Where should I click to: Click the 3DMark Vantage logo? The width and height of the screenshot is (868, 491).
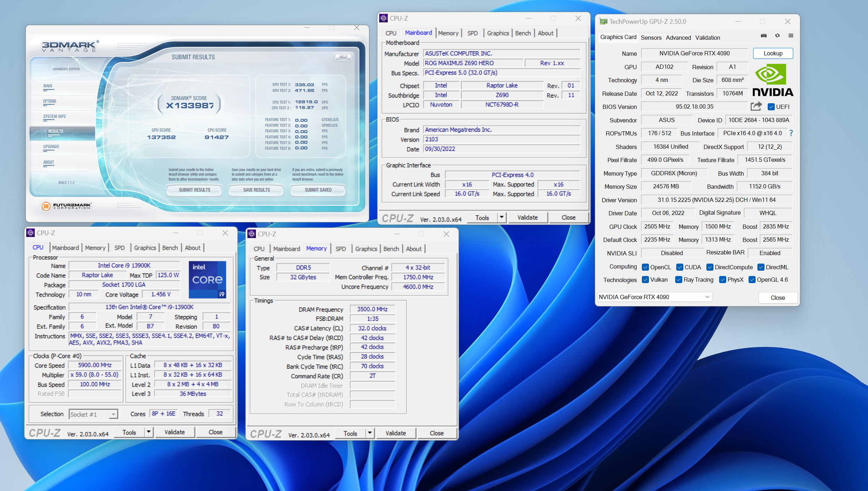coord(70,46)
